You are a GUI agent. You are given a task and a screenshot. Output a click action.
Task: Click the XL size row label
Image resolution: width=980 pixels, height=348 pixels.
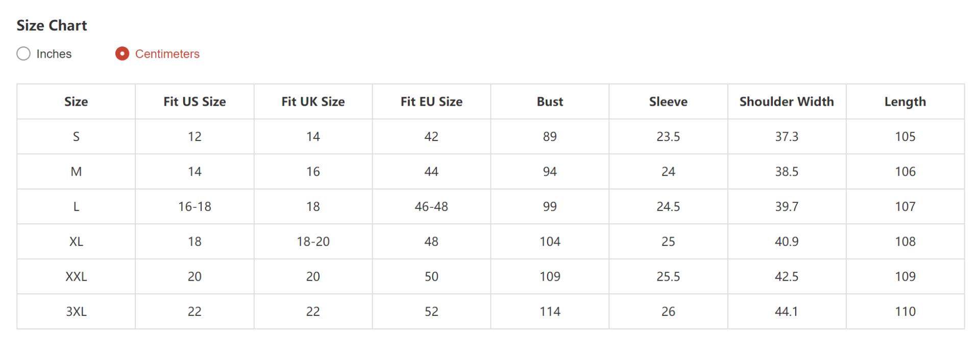(76, 241)
